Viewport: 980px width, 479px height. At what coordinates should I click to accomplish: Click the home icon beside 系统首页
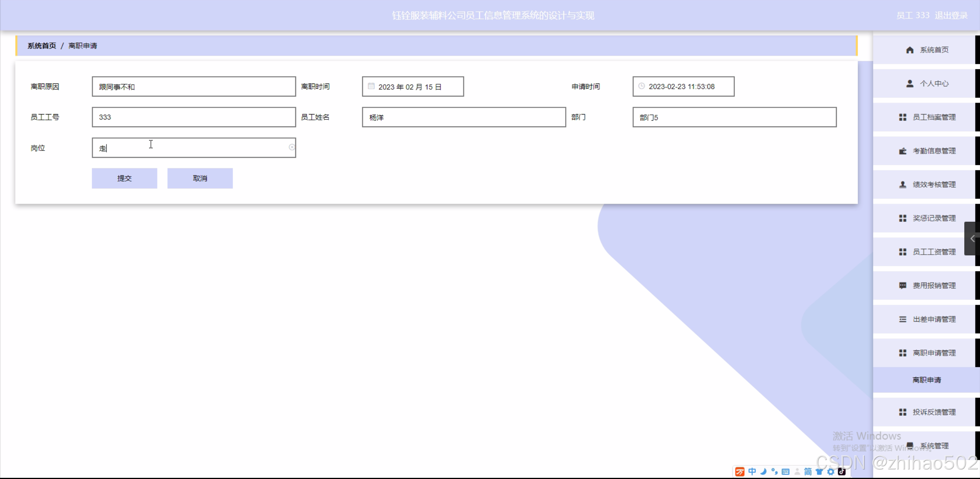click(x=910, y=50)
